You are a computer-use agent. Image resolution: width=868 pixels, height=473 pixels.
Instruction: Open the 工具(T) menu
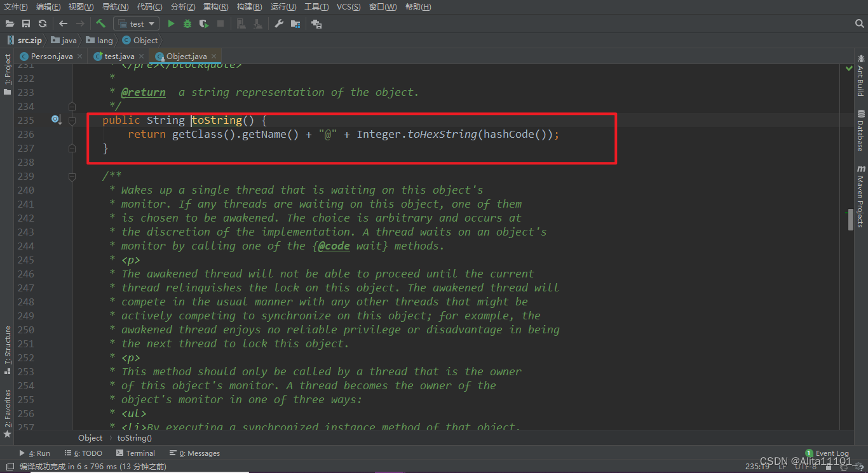click(x=316, y=6)
